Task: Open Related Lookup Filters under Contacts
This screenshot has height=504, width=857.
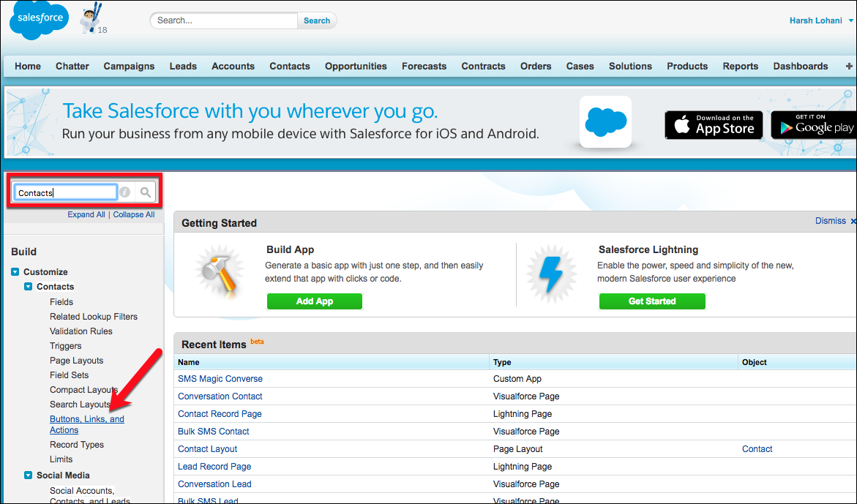Action: (x=94, y=317)
